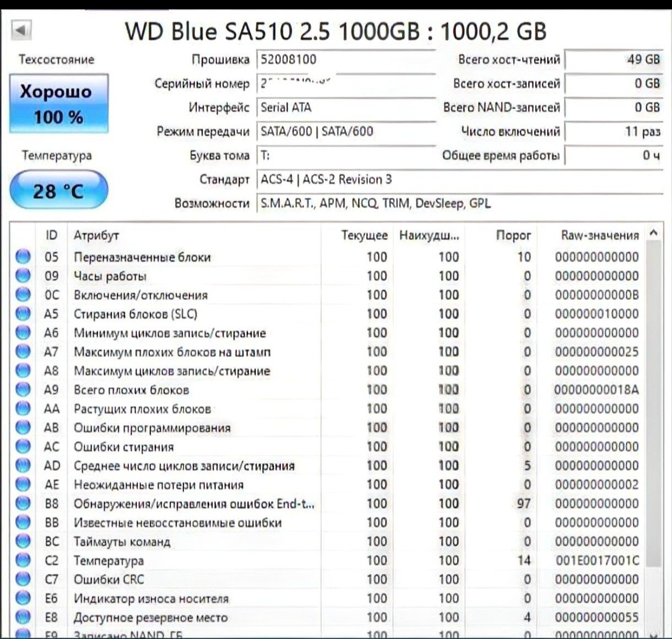Click the Прошивка field showing 52008100

click(346, 59)
